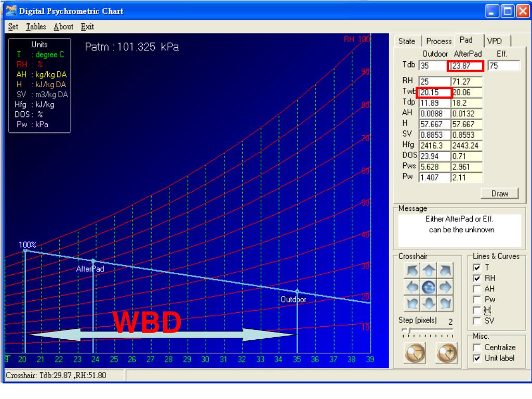Click the zoom out magnifier icon
The image size is (532, 399).
pos(415,353)
